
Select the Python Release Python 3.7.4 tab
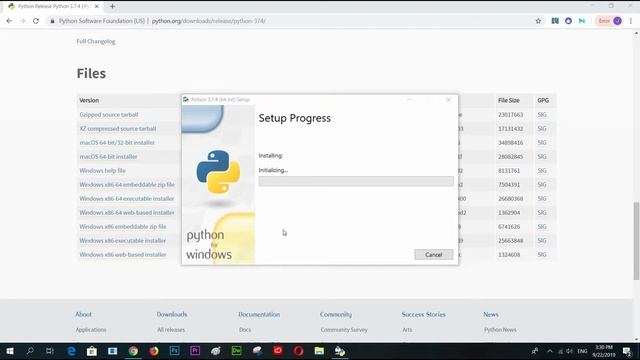[x=53, y=7]
